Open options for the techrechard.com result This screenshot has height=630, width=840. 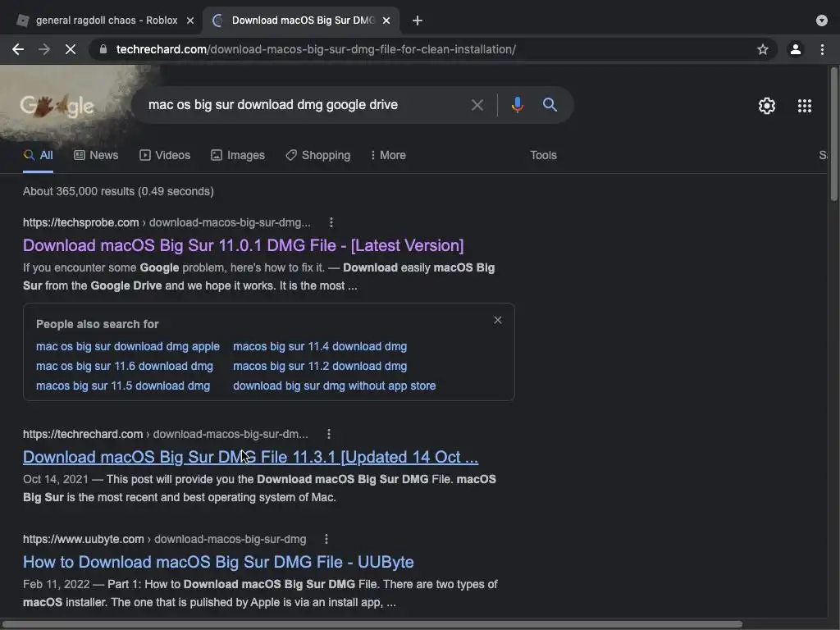tap(329, 434)
